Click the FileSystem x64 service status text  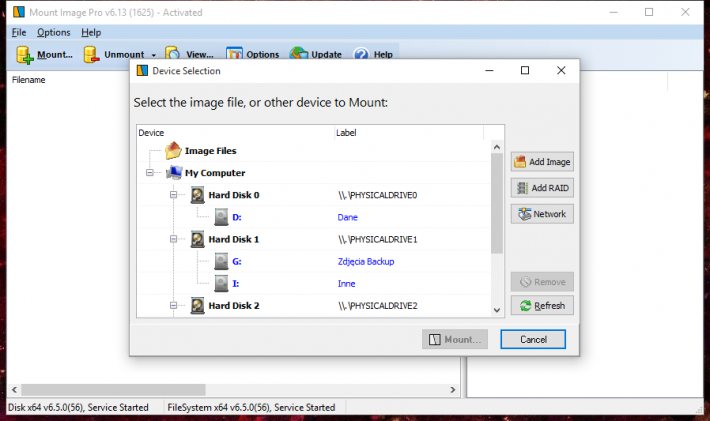pos(251,407)
